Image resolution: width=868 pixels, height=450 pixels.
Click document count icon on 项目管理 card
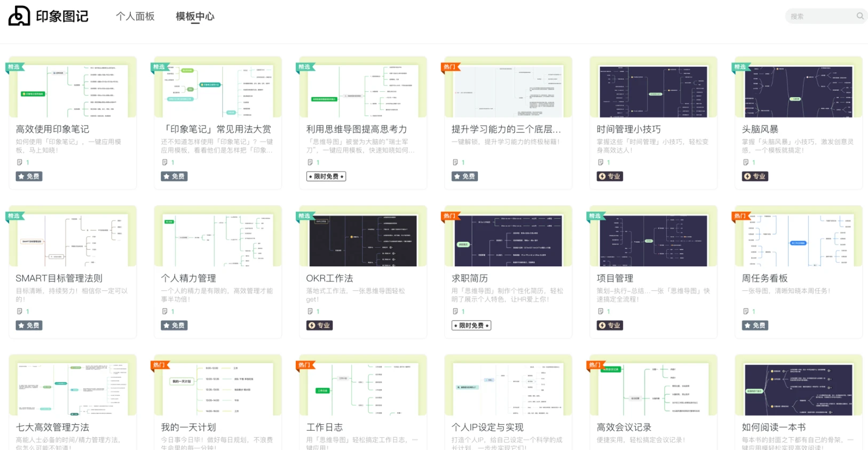point(601,311)
